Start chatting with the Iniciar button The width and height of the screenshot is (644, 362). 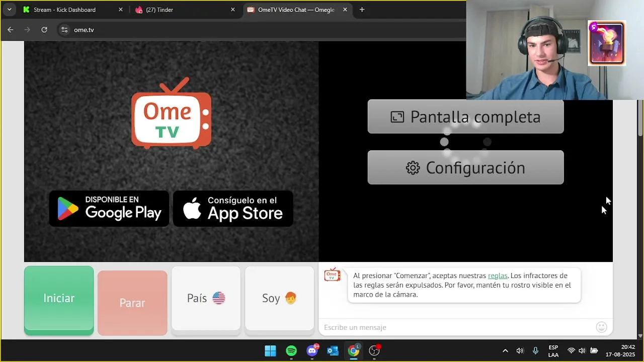pyautogui.click(x=59, y=300)
